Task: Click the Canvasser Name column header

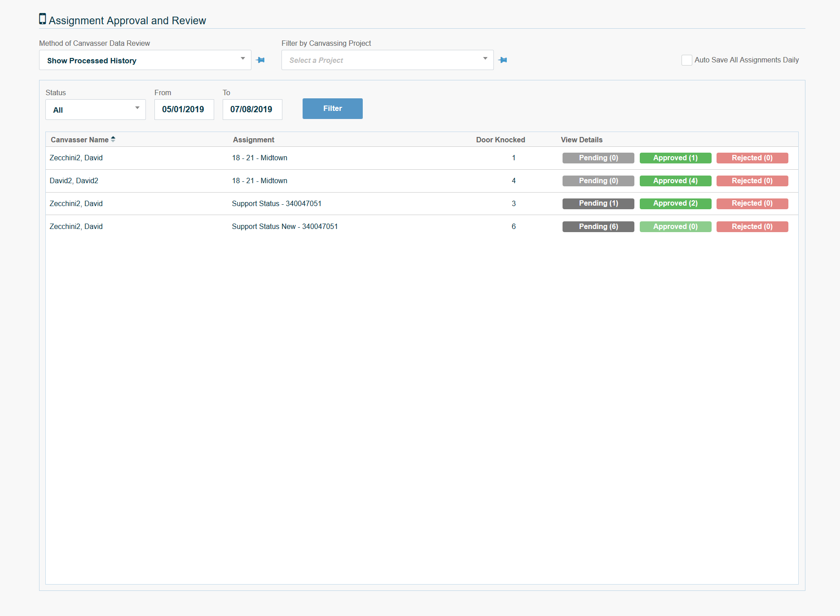Action: [x=79, y=140]
